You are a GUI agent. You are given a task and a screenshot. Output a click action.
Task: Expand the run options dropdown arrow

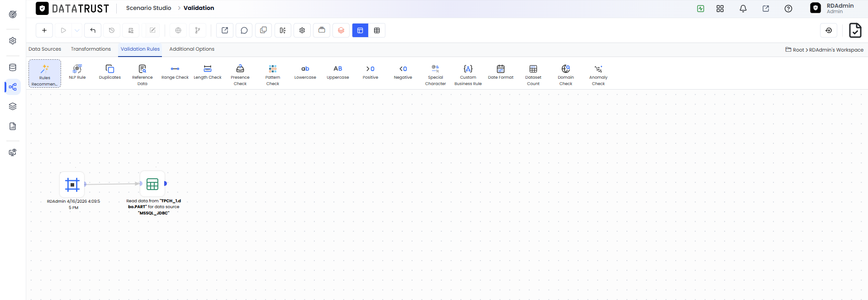(x=77, y=30)
